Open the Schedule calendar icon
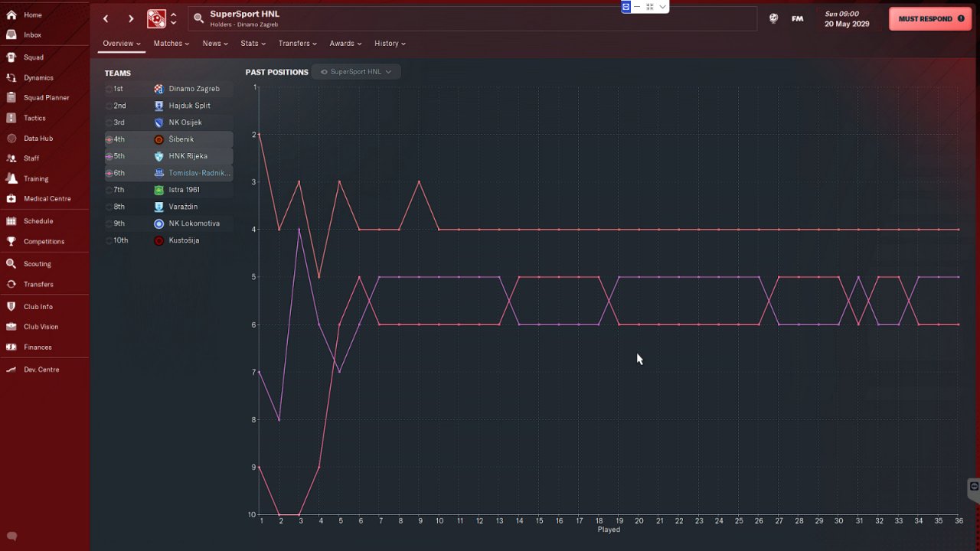This screenshot has height=551, width=980. [x=11, y=221]
